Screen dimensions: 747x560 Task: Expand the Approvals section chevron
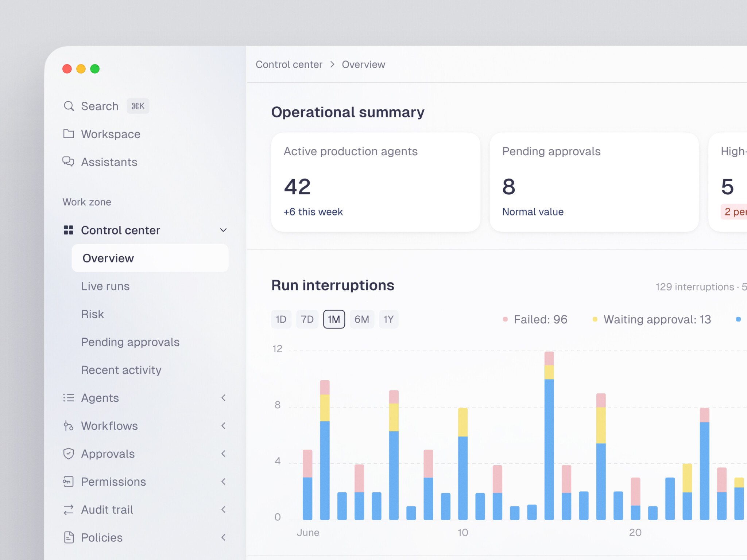tap(223, 454)
